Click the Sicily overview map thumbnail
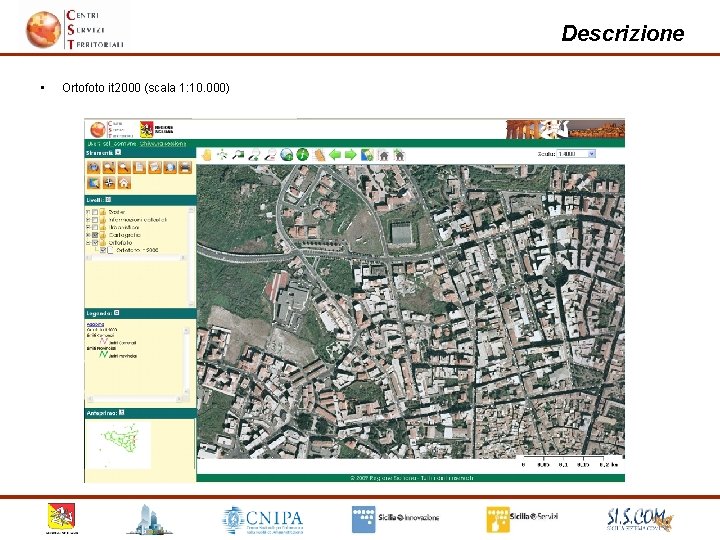This screenshot has width=720, height=540. pos(118,444)
